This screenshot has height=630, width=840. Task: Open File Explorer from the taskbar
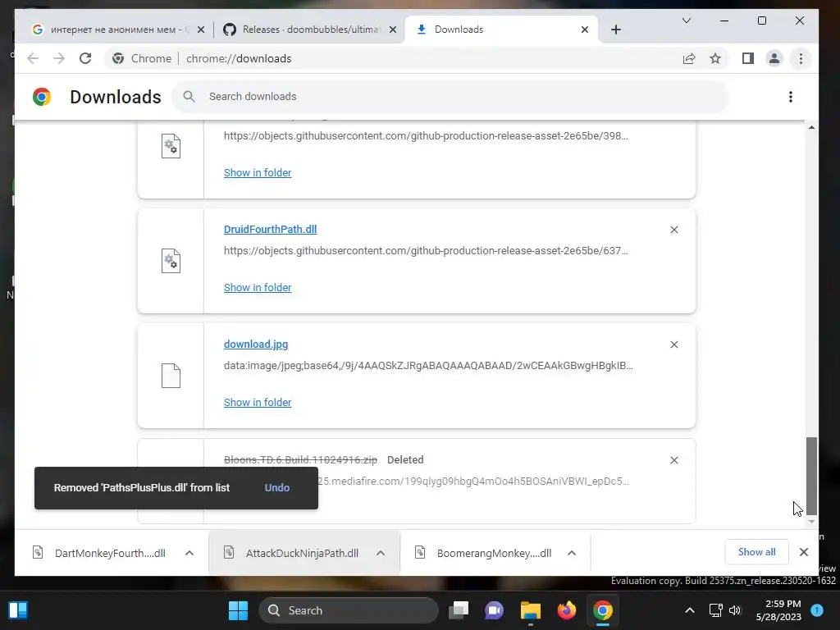pyautogui.click(x=531, y=610)
